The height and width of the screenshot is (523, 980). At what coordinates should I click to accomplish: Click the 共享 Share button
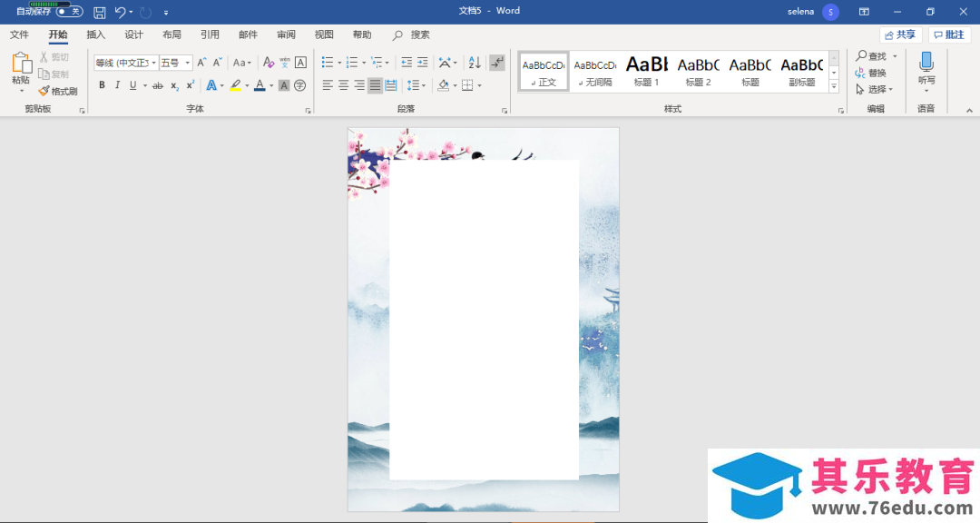pyautogui.click(x=901, y=35)
